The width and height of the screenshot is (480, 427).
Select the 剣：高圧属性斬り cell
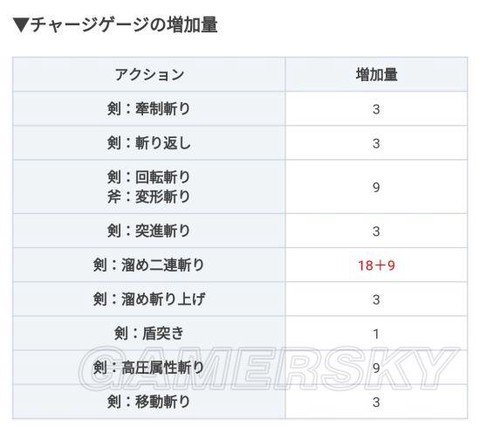pyautogui.click(x=149, y=367)
